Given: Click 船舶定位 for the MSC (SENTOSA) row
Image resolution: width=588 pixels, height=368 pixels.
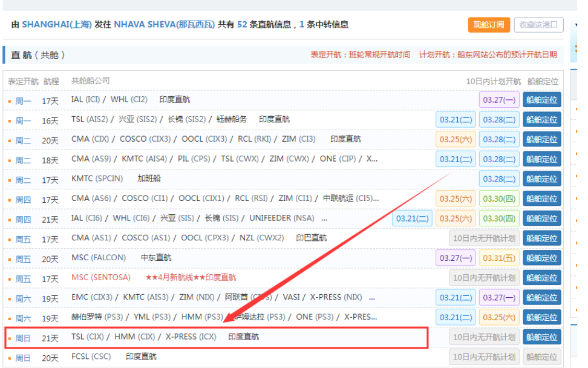Looking at the screenshot, I should point(541,278).
